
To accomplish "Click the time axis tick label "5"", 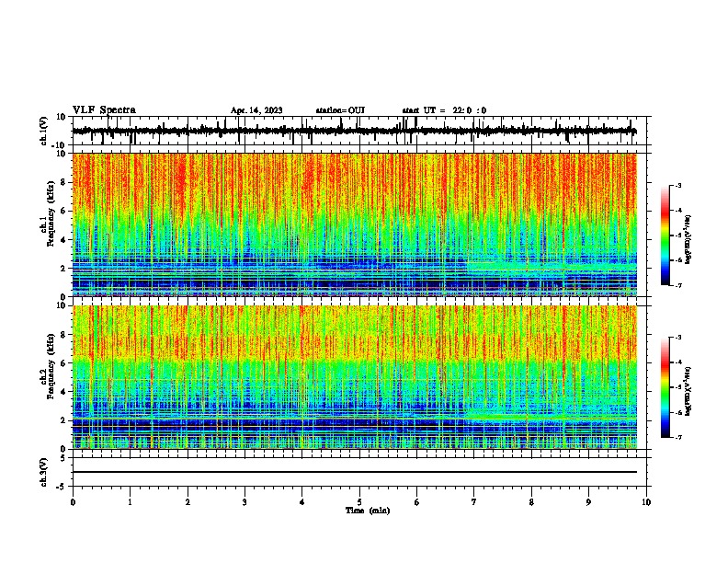I will click(359, 502).
